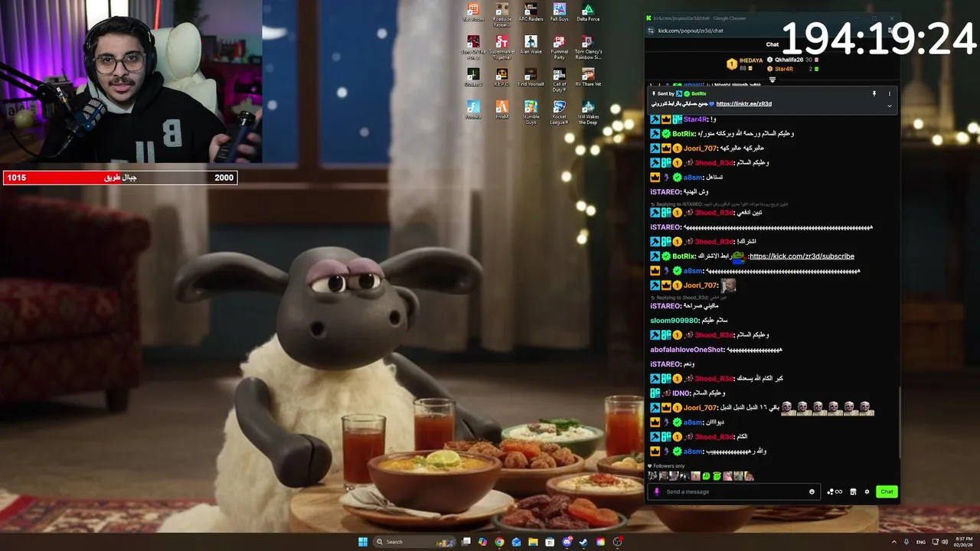
Task: Open the Find Yourself desktop icon
Action: (x=531, y=77)
